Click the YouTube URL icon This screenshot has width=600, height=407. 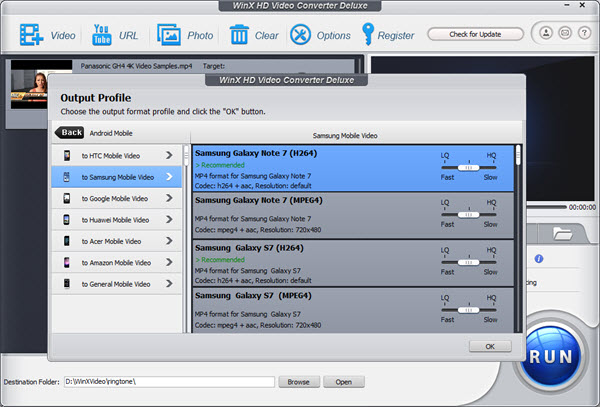(101, 35)
